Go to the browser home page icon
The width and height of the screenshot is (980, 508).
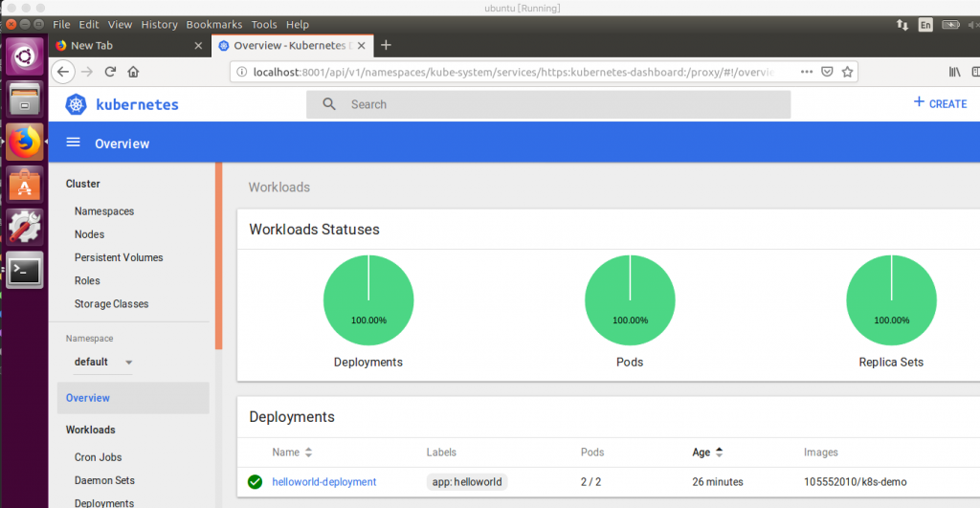(x=133, y=72)
